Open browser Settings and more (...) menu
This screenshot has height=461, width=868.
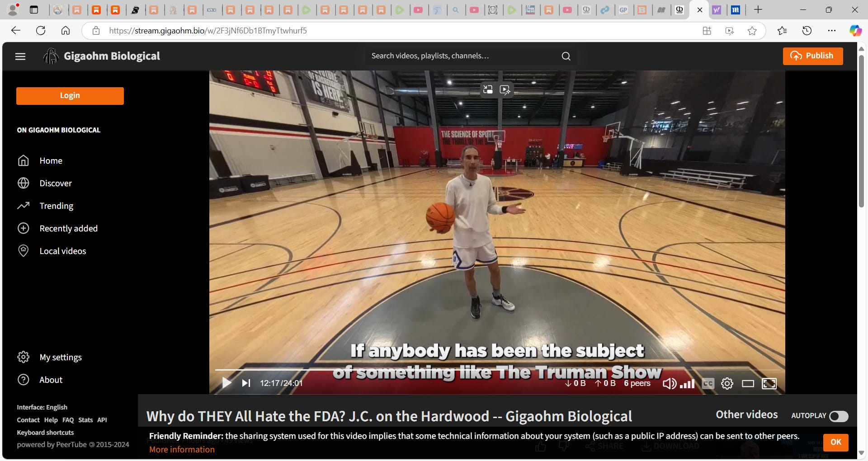(832, 31)
